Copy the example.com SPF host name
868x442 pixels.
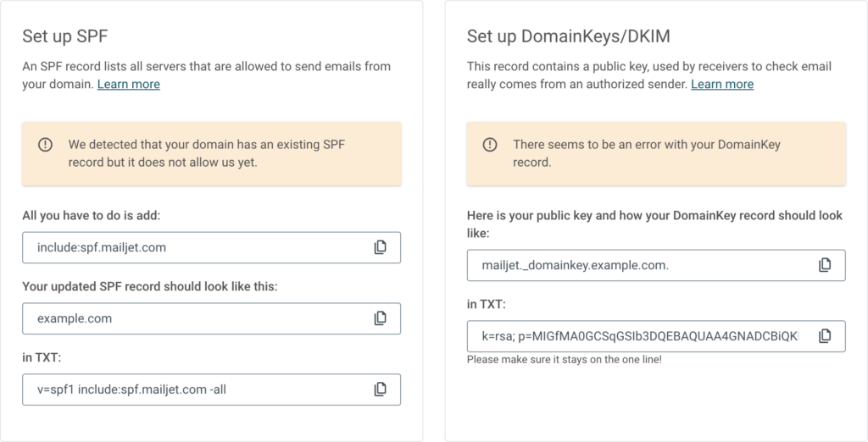381,318
